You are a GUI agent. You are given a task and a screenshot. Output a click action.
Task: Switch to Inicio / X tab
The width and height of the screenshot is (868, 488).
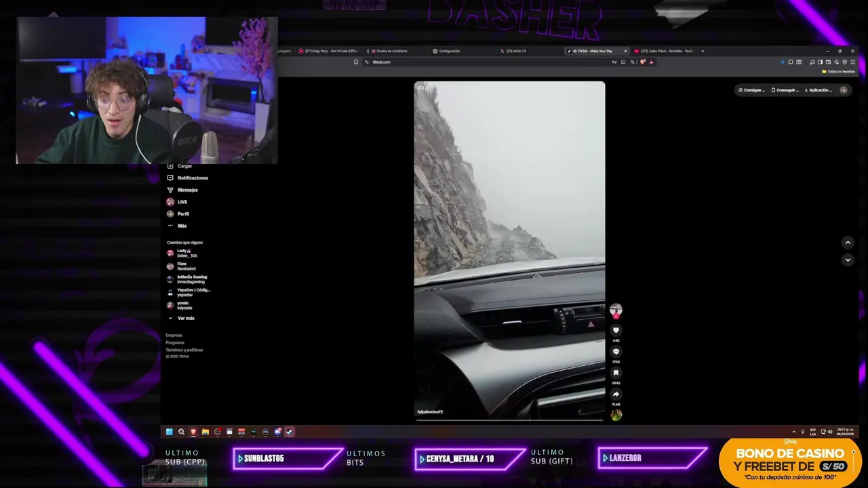click(528, 51)
